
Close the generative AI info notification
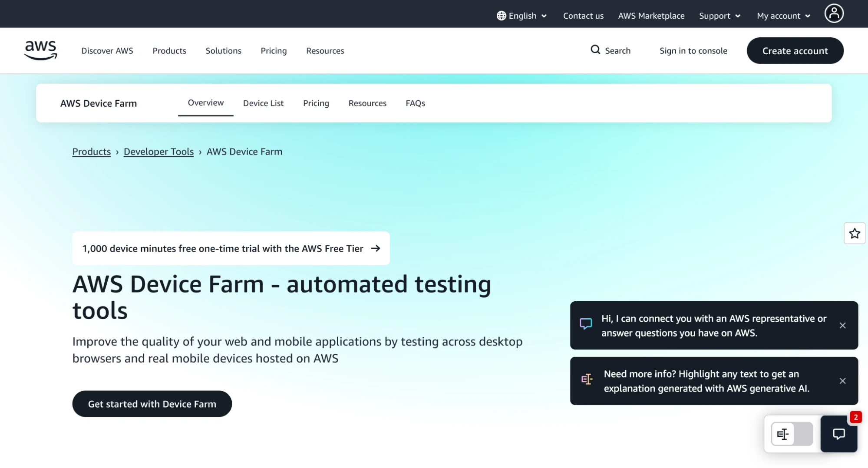point(842,381)
